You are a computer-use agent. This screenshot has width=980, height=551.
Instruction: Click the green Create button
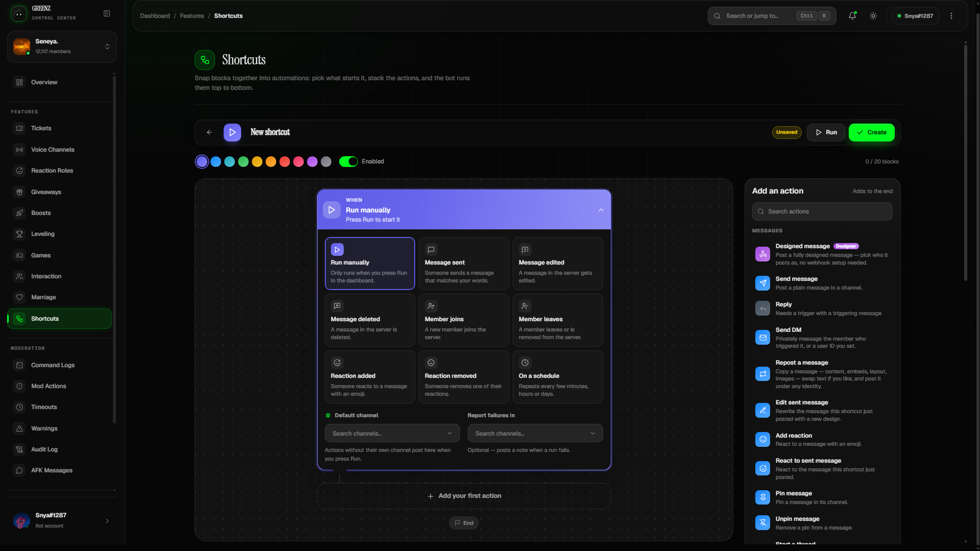[x=872, y=132]
